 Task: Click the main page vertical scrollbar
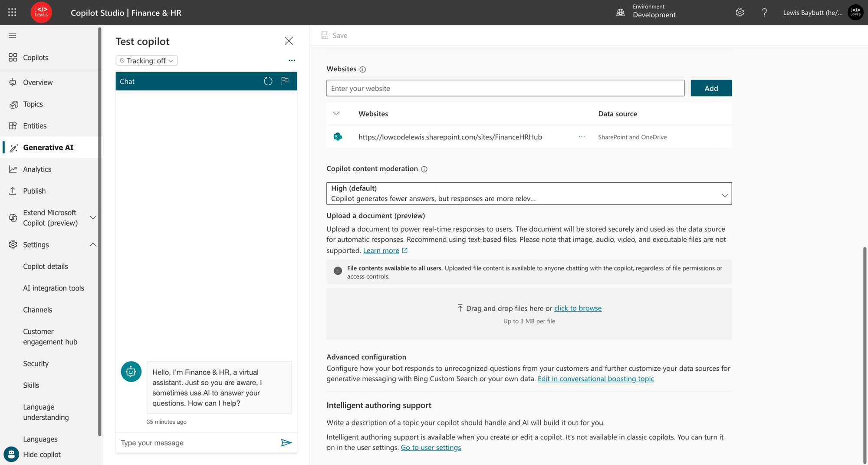(865, 355)
